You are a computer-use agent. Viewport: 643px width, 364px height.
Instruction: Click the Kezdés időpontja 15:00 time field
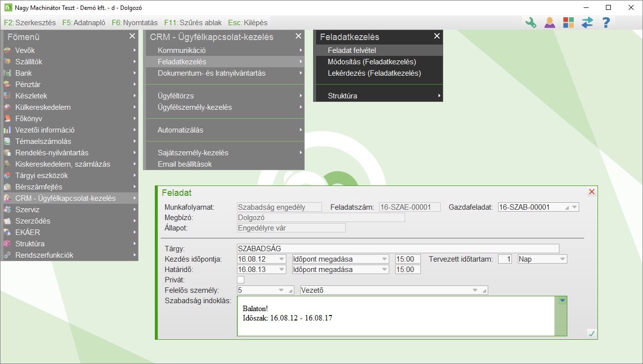(x=408, y=259)
